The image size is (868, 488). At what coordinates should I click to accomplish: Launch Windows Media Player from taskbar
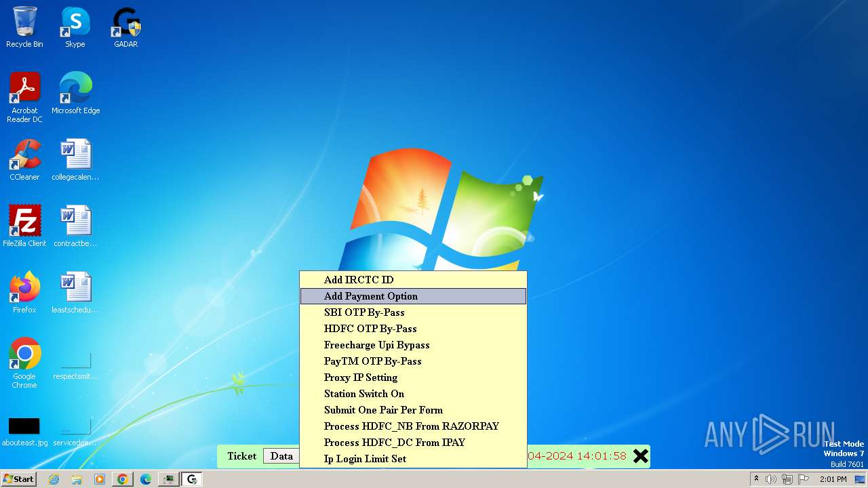coord(100,479)
